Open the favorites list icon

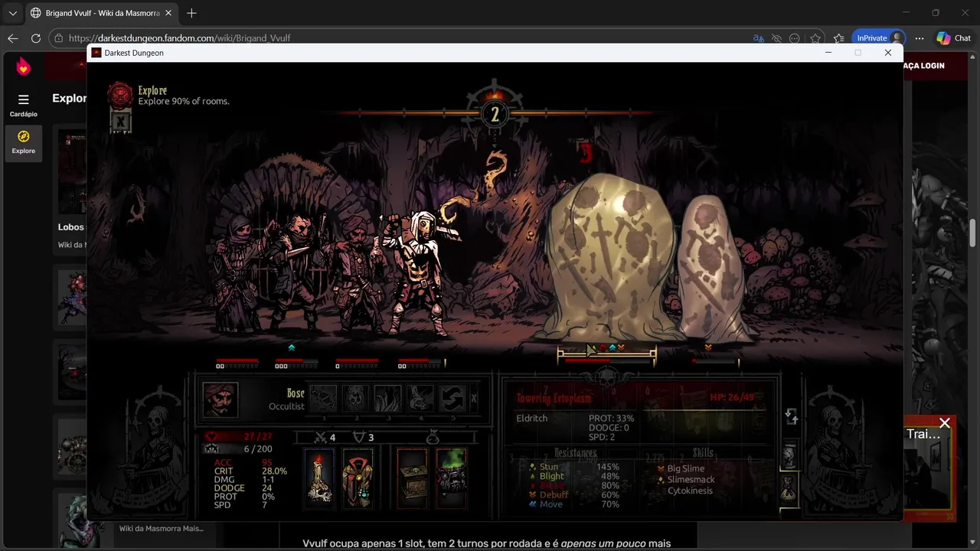839,38
